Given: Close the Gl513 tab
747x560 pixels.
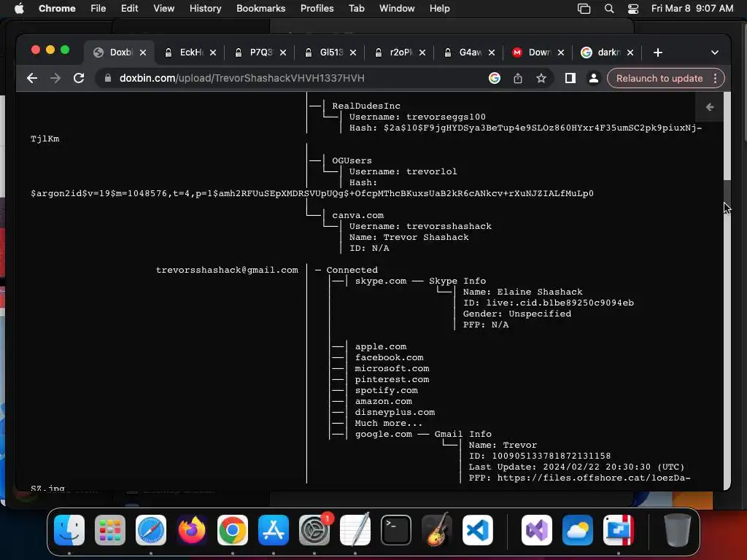Looking at the screenshot, I should click(353, 52).
